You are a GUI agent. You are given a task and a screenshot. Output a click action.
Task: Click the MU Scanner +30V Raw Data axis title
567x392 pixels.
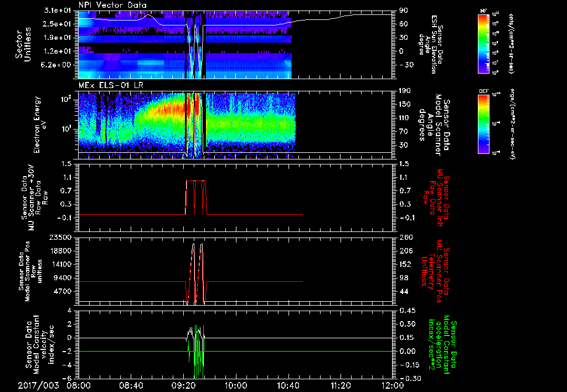point(35,198)
